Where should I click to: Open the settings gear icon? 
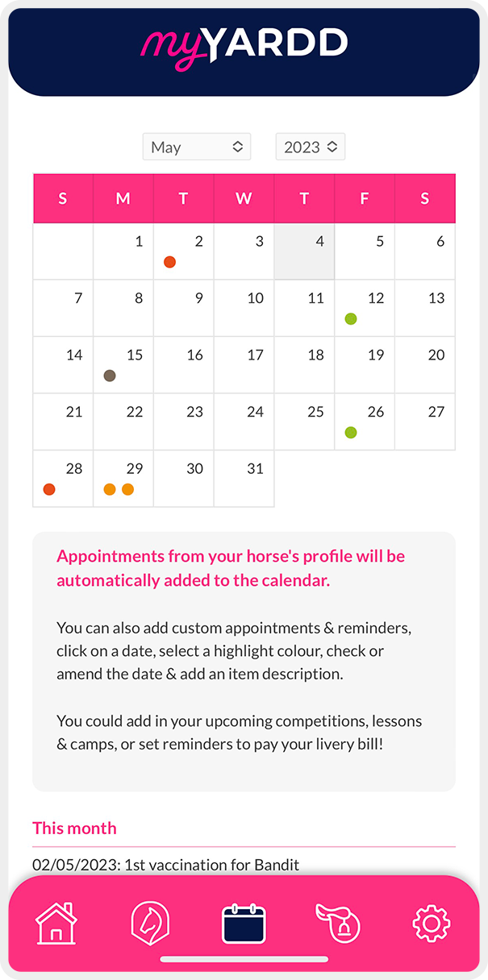coord(432,924)
